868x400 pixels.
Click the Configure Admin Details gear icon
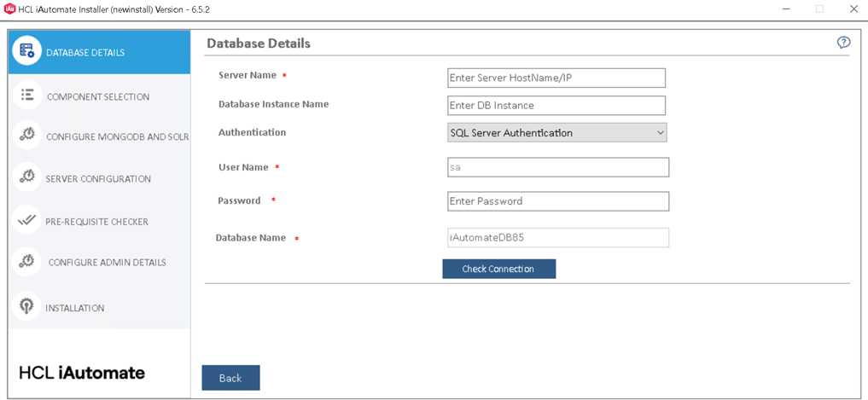[27, 261]
